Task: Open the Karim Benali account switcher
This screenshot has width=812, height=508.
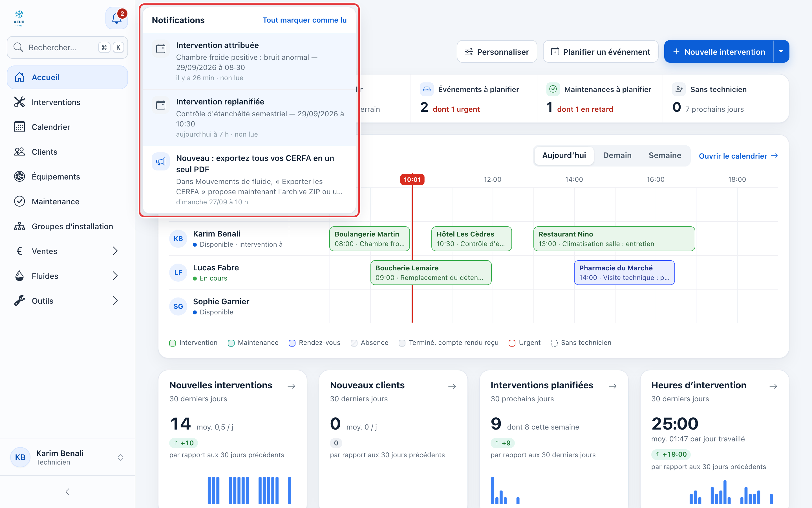Action: (67, 457)
